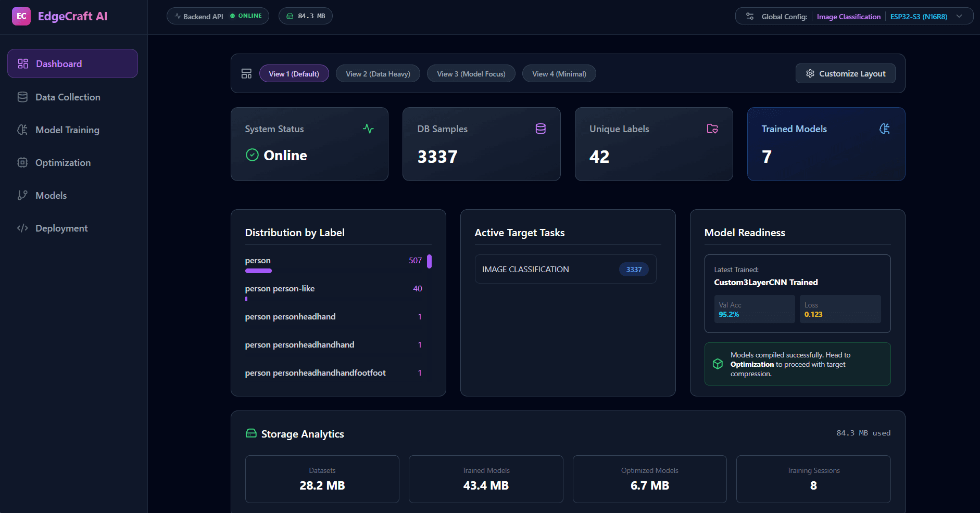
Task: Click the Customize Layout button
Action: tap(846, 73)
